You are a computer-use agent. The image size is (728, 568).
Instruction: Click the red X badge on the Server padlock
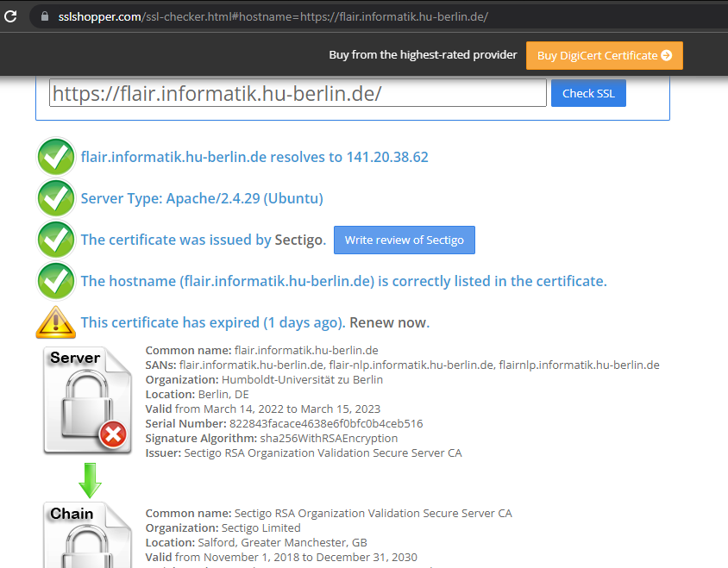[x=112, y=435]
